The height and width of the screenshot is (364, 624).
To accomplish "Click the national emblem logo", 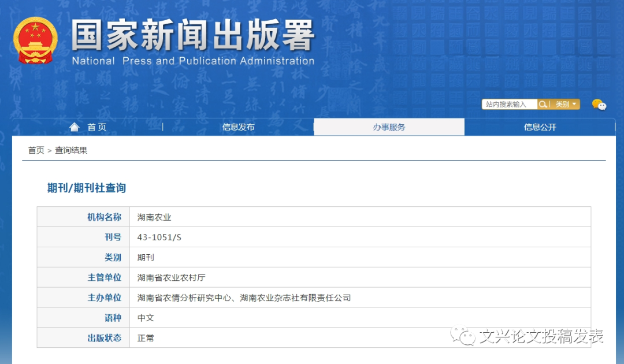I will coord(35,40).
